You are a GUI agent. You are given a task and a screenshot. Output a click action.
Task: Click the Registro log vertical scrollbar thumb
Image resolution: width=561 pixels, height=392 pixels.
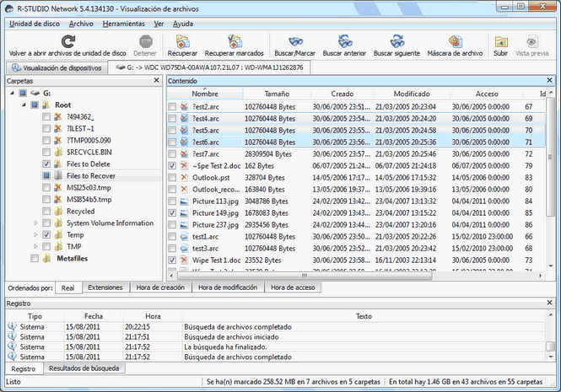pos(550,346)
